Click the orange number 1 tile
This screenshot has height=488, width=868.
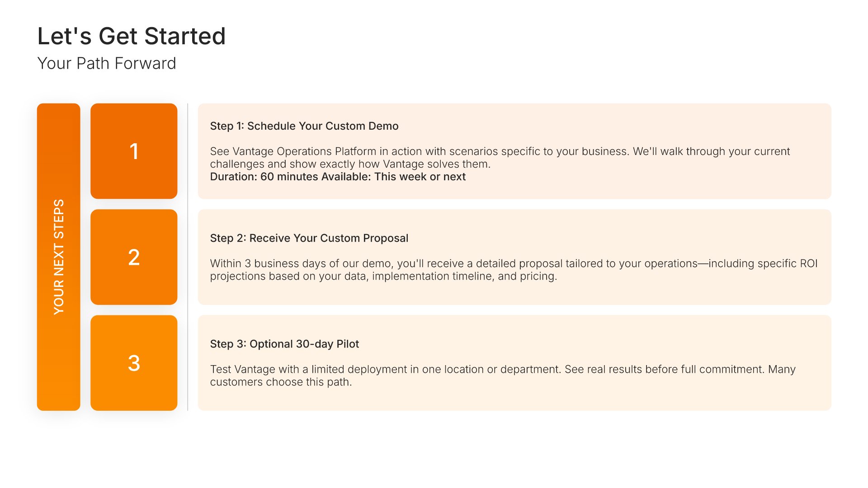tap(134, 151)
